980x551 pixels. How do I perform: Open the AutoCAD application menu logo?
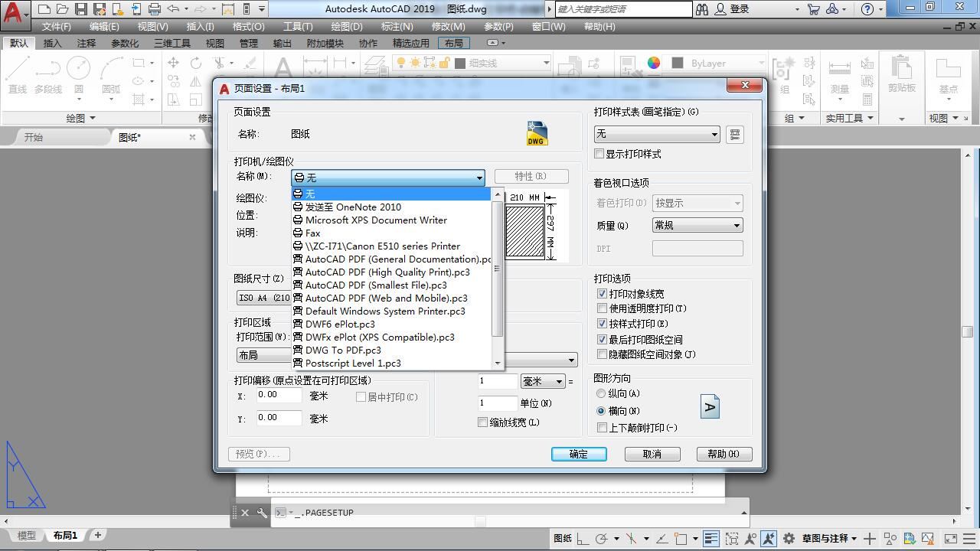pyautogui.click(x=13, y=12)
